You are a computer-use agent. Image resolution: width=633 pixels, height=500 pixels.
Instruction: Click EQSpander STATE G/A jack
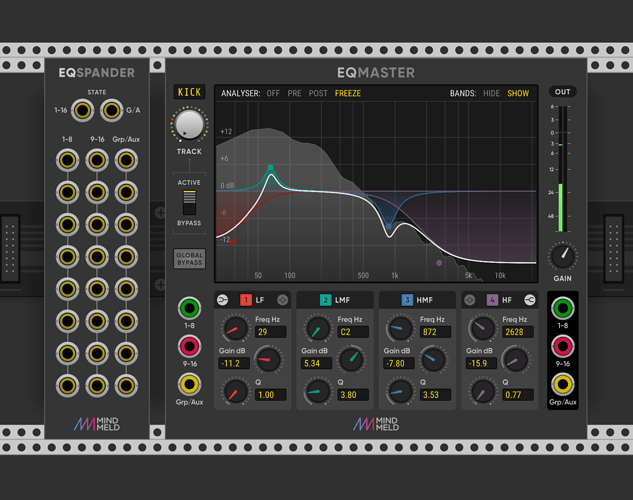111,110
